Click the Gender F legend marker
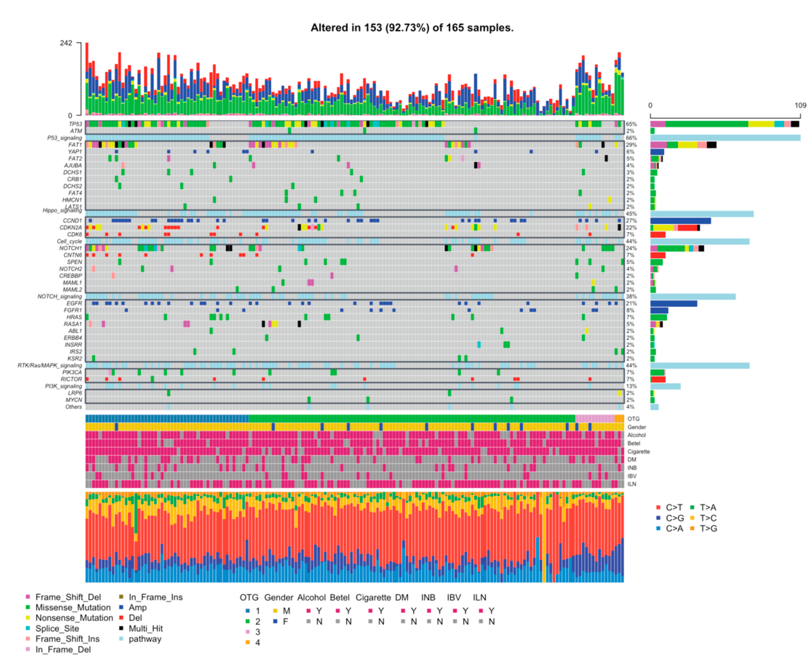810x672 pixels. [275, 622]
